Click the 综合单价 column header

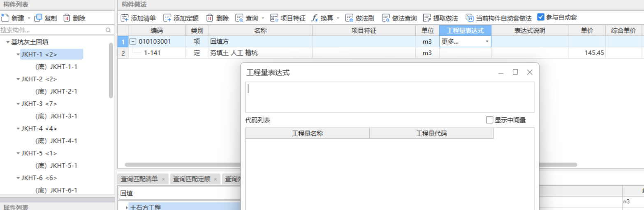point(623,30)
